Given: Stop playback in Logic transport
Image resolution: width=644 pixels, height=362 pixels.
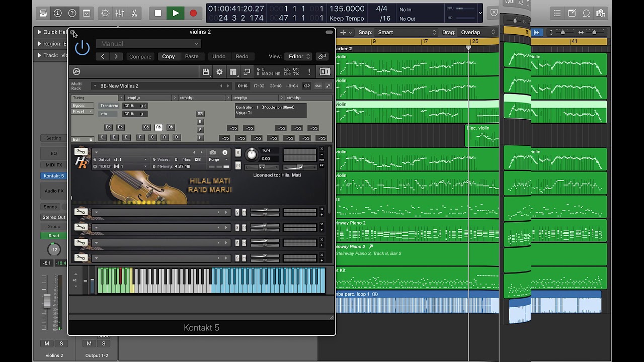Looking at the screenshot, I should (158, 13).
